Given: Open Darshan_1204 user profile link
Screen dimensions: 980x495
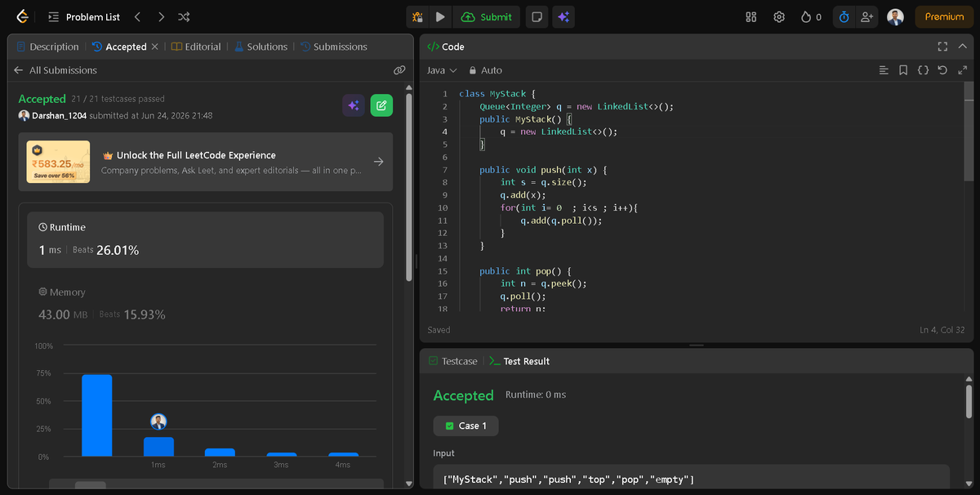Looking at the screenshot, I should click(59, 116).
